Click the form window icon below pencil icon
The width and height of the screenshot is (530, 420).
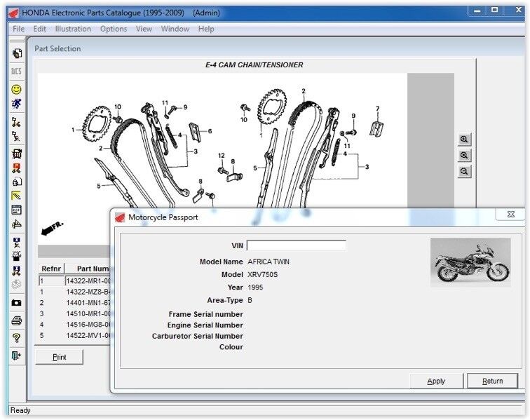(17, 210)
